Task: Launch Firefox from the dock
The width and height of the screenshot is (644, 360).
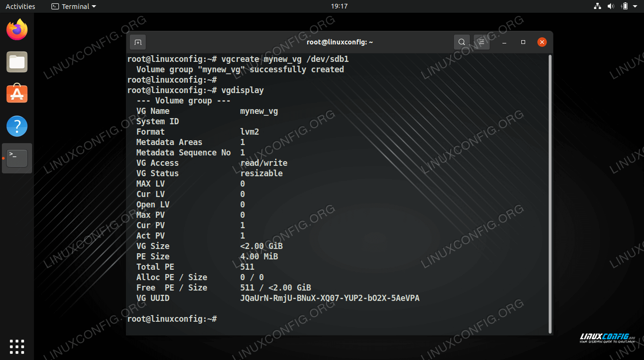Action: pyautogui.click(x=17, y=30)
